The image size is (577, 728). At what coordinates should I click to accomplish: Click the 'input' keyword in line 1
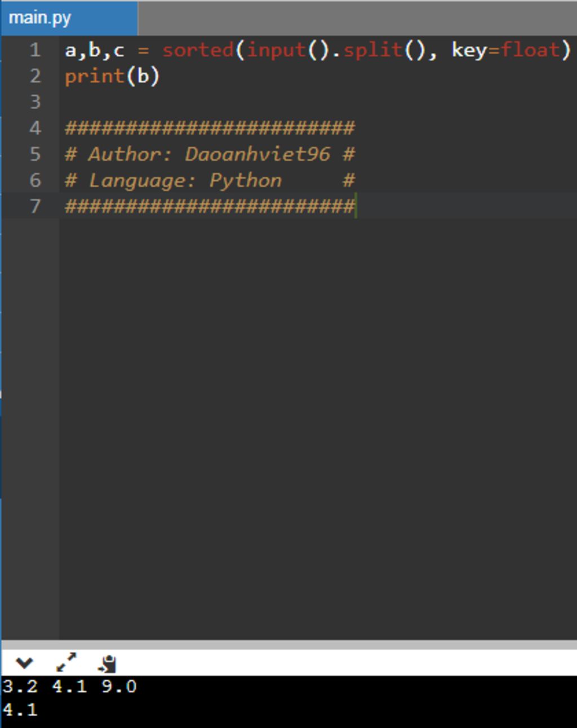click(277, 51)
